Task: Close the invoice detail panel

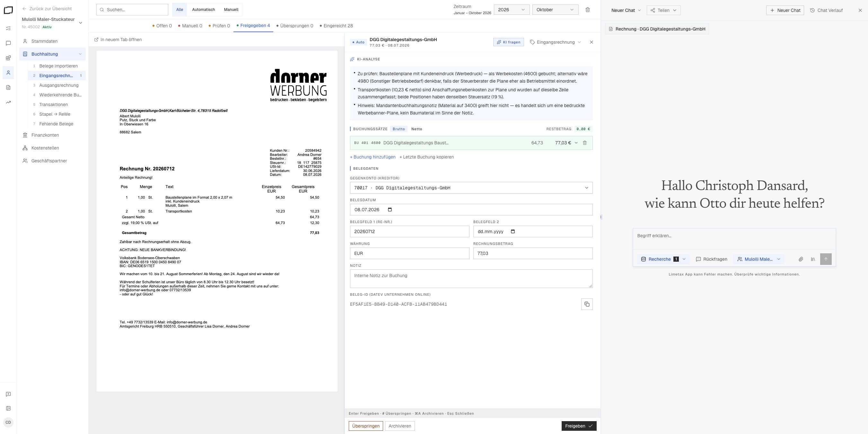Action: 592,42
